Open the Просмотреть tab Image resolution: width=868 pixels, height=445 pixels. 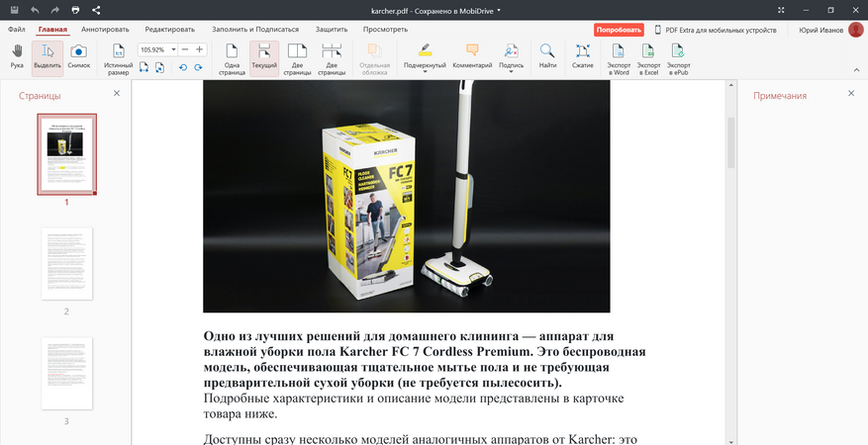(x=385, y=30)
